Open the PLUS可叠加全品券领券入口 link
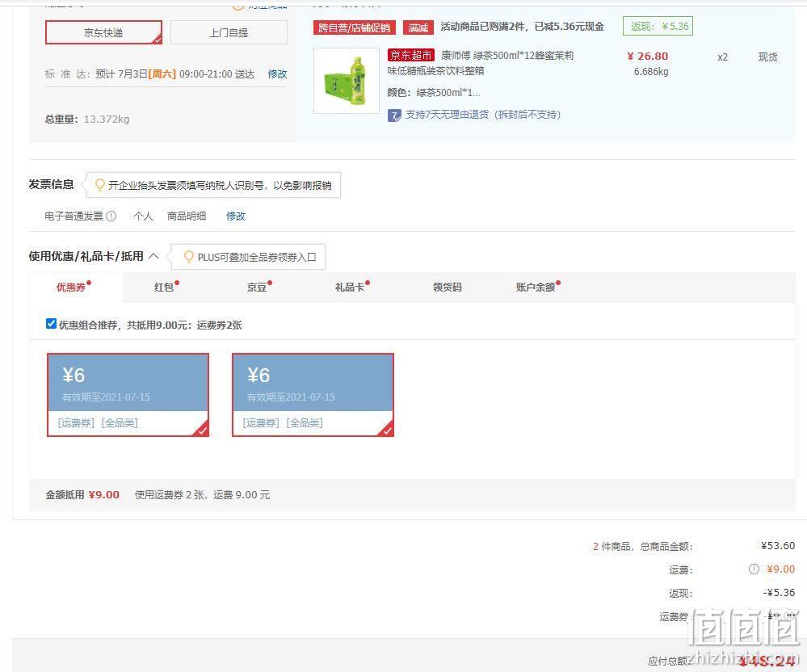Viewport: 807px width, 672px height. [x=257, y=258]
